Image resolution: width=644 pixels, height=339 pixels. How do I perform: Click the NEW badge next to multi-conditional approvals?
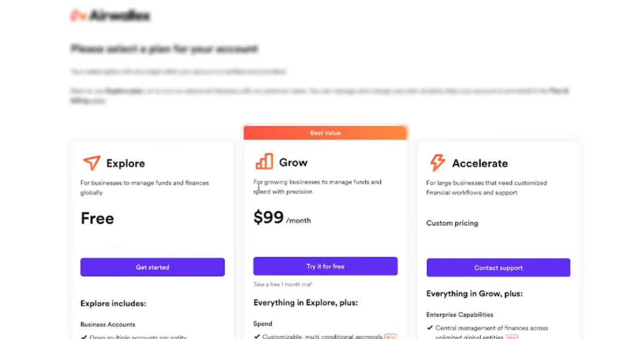pos(390,337)
